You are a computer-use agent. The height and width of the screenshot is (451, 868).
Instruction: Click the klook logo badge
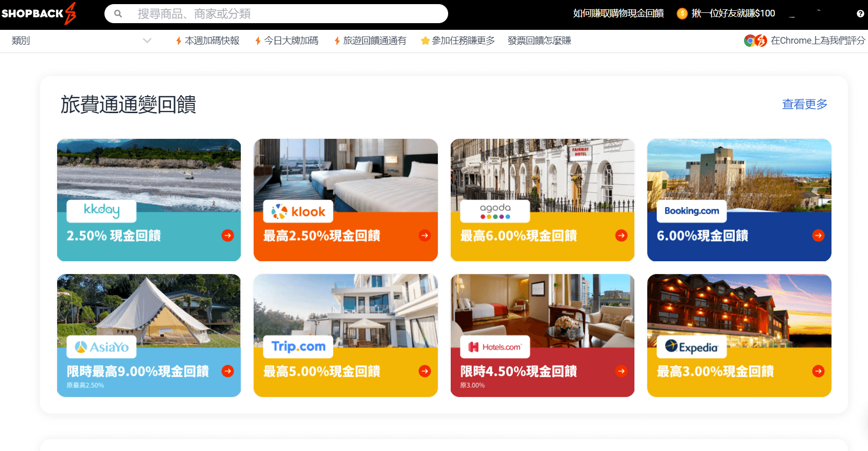click(x=298, y=211)
